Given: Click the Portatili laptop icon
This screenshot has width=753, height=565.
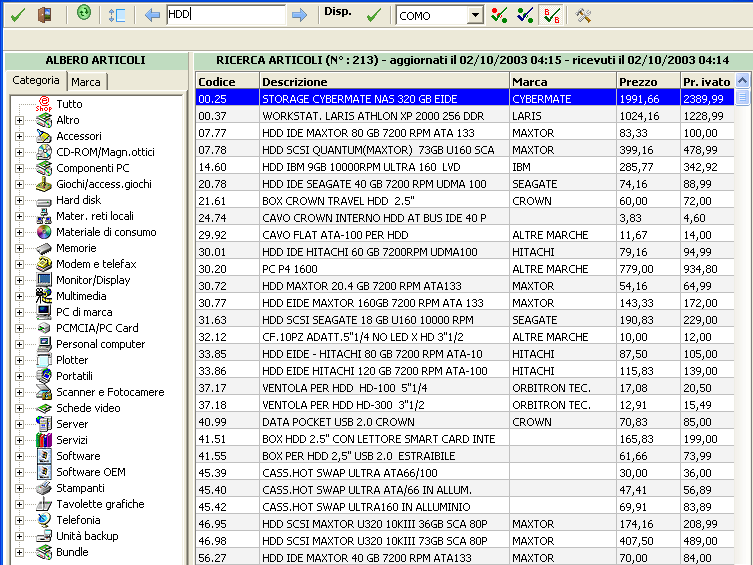Looking at the screenshot, I should [44, 376].
